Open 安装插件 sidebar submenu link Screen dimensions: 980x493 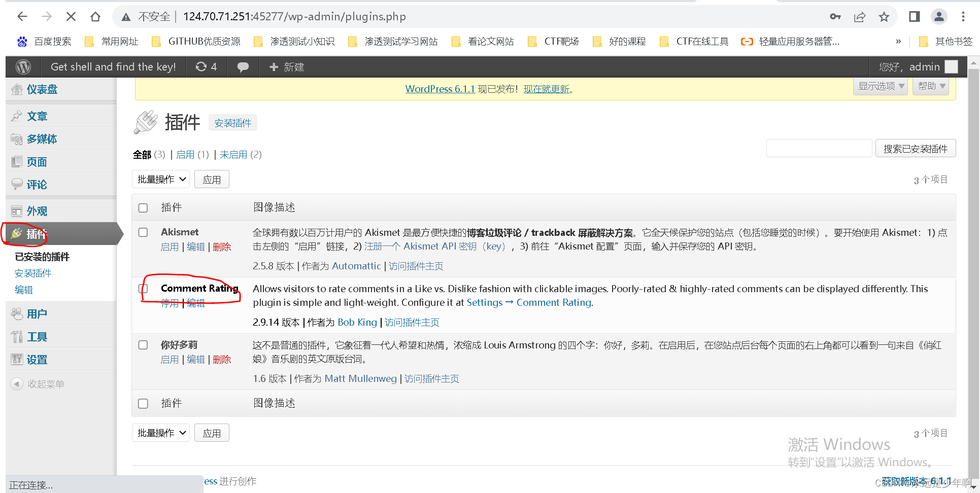pos(33,273)
